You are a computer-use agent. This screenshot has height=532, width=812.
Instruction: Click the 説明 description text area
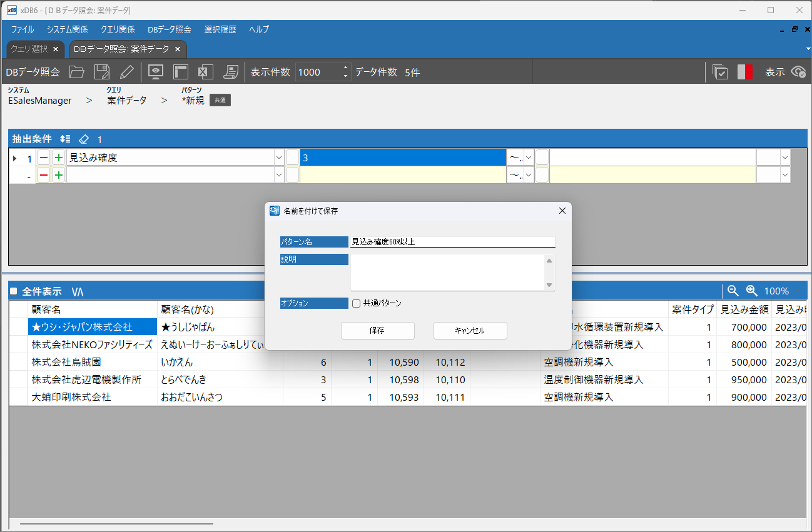447,273
